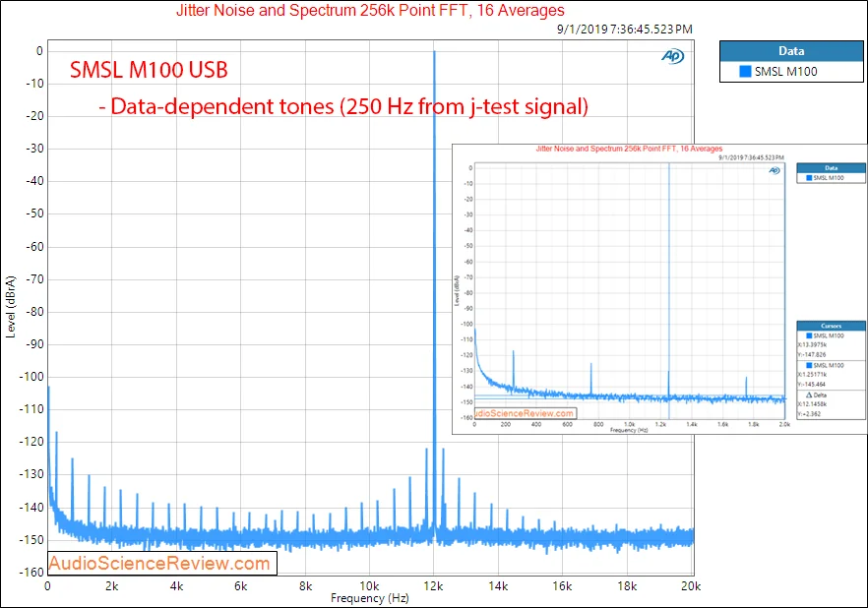The height and width of the screenshot is (608, 868).
Task: Select the main Data legend header
Action: tap(791, 51)
